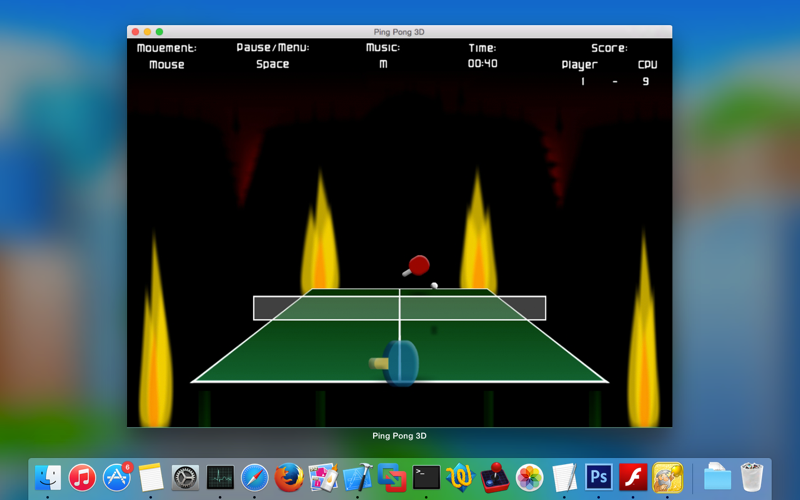800x500 pixels.
Task: Open Finder from the dock
Action: [x=48, y=478]
